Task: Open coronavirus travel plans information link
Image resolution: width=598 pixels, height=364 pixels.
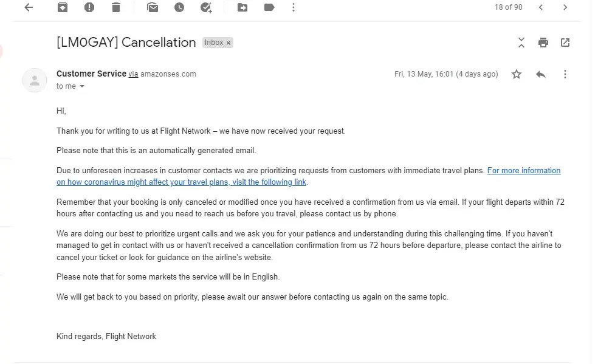Action: [524, 171]
